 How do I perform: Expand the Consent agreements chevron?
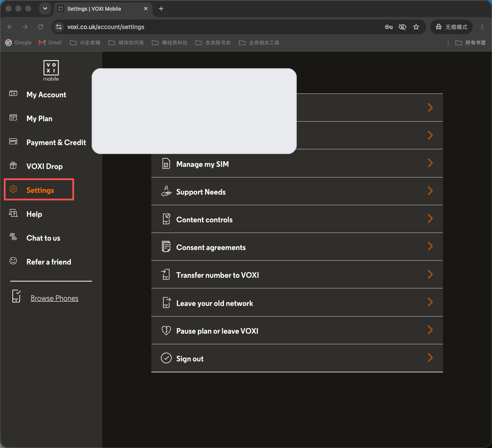coord(430,246)
